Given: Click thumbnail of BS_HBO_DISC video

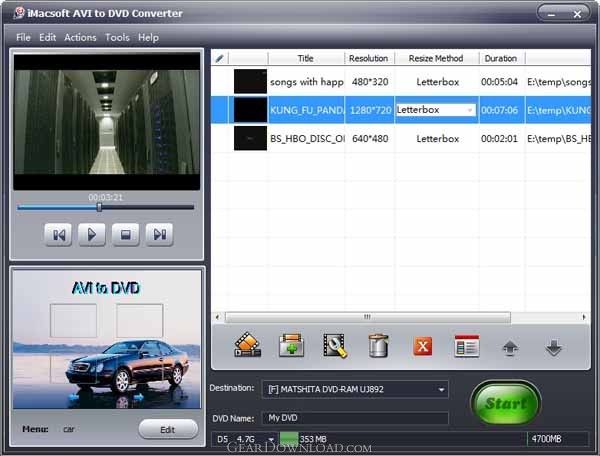Looking at the screenshot, I should click(x=250, y=138).
